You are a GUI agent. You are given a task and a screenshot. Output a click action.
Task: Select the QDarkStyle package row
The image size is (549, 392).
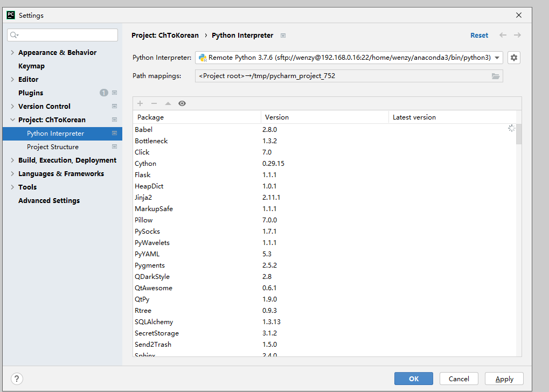[324, 277]
